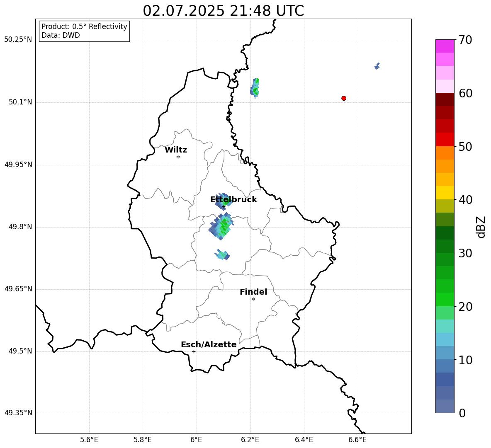Viewport: 491px width, 448px height.
Task: Click the Esch/Alzette city label
Action: click(x=209, y=344)
